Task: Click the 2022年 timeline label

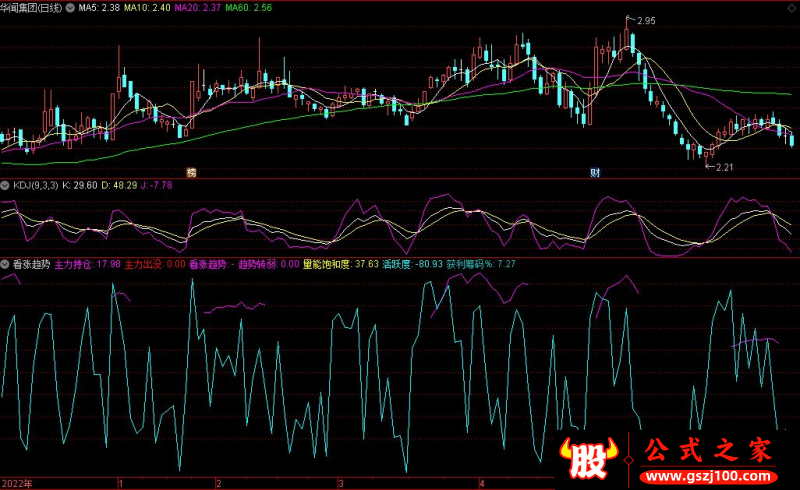Action: coord(17,483)
